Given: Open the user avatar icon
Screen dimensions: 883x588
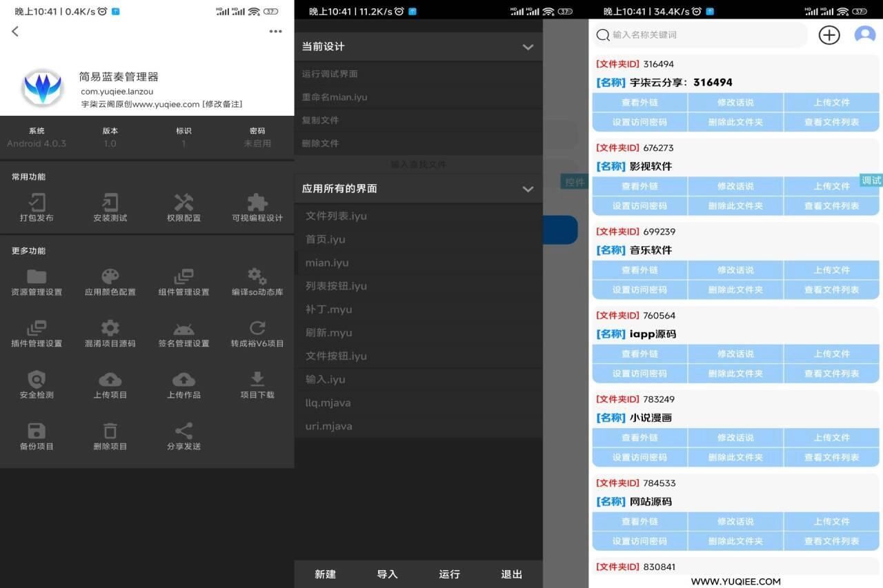Looking at the screenshot, I should 864,34.
